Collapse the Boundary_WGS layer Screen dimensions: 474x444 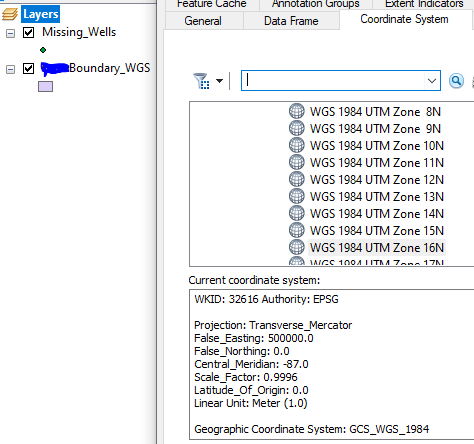11,69
